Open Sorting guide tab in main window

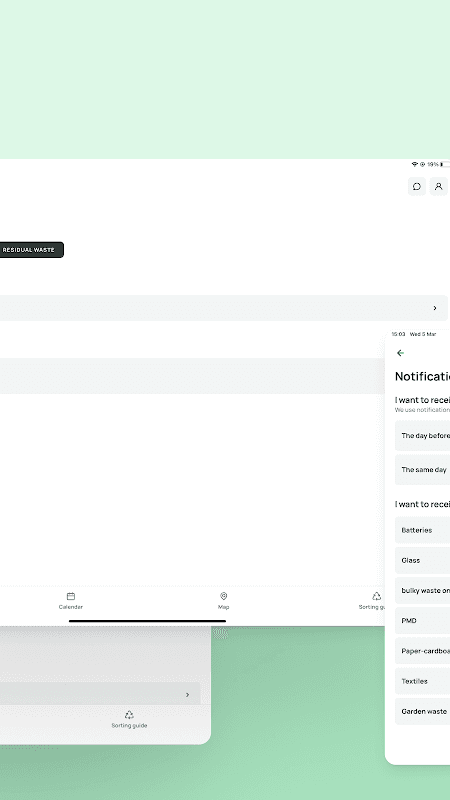tap(372, 601)
